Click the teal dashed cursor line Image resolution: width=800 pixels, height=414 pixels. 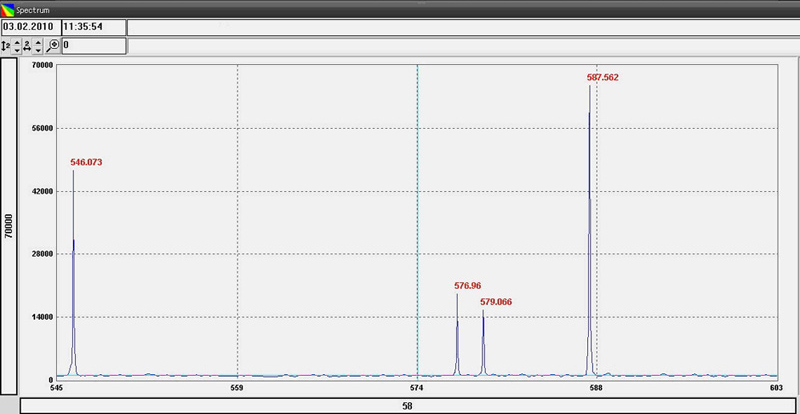(x=417, y=200)
